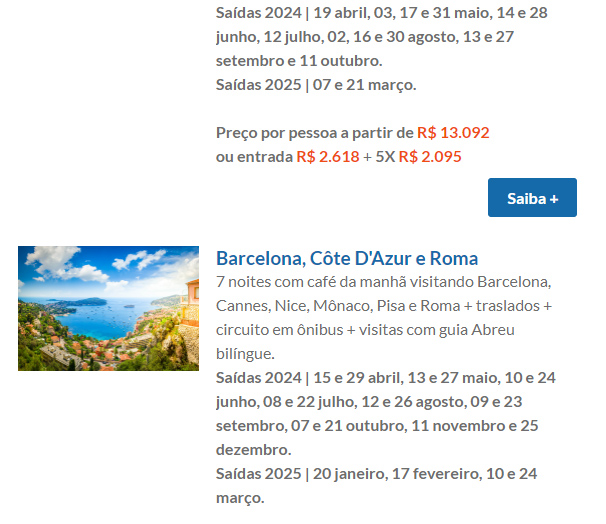606x524 pixels.
Task: Click the ou entrada text
Action: [x=254, y=157]
